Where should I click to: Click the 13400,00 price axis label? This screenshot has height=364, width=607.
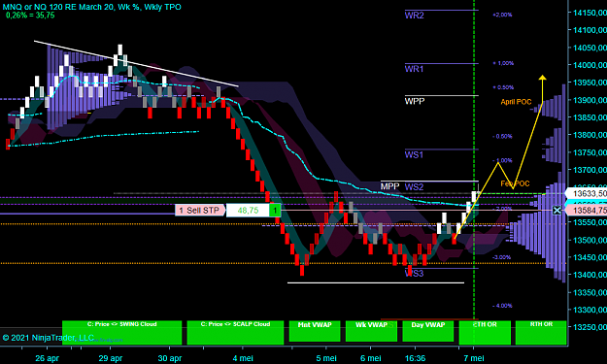[x=590, y=275]
